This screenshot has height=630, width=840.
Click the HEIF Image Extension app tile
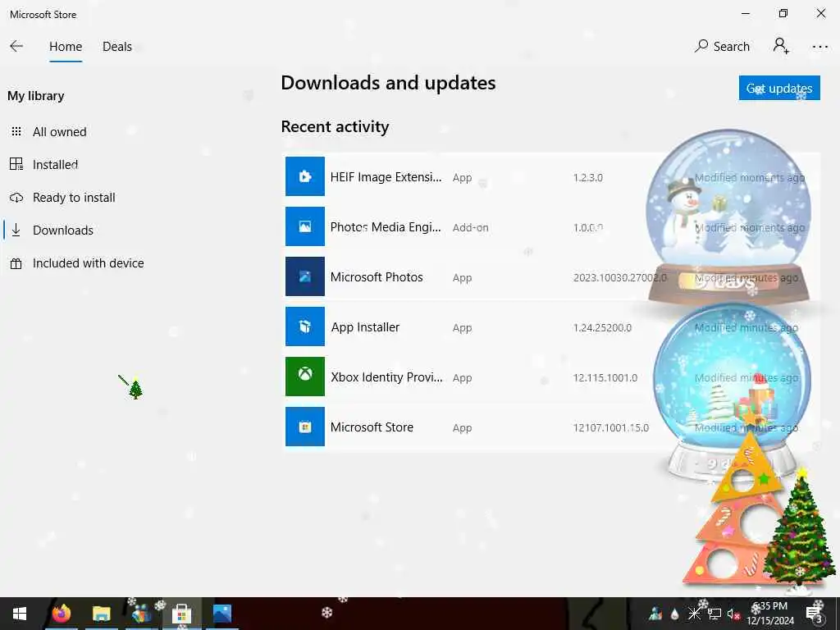point(305,176)
